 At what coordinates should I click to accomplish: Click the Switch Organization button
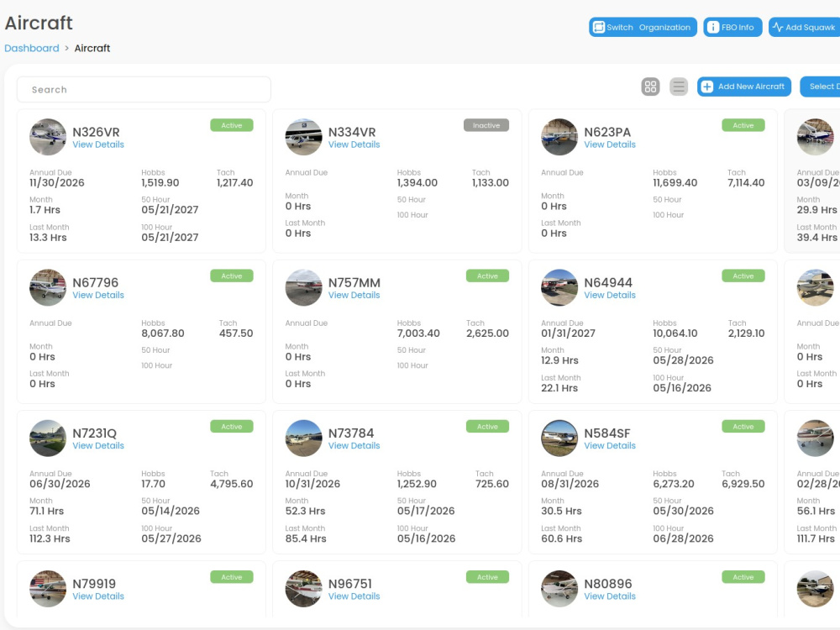(643, 28)
